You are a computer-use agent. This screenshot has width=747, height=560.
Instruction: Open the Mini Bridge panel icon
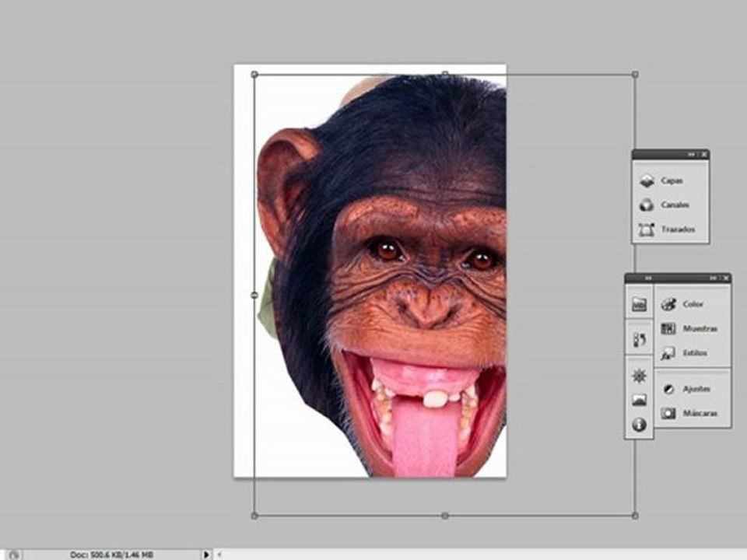click(x=639, y=304)
